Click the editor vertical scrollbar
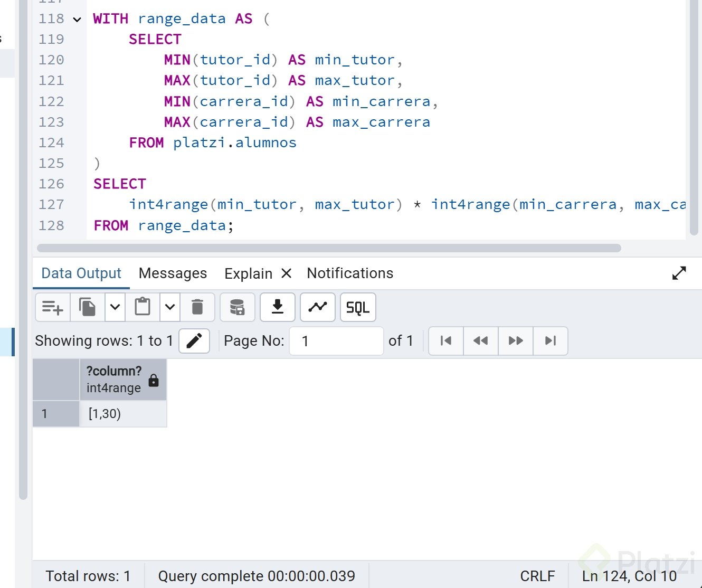Screen dimensions: 702x588 [694, 117]
